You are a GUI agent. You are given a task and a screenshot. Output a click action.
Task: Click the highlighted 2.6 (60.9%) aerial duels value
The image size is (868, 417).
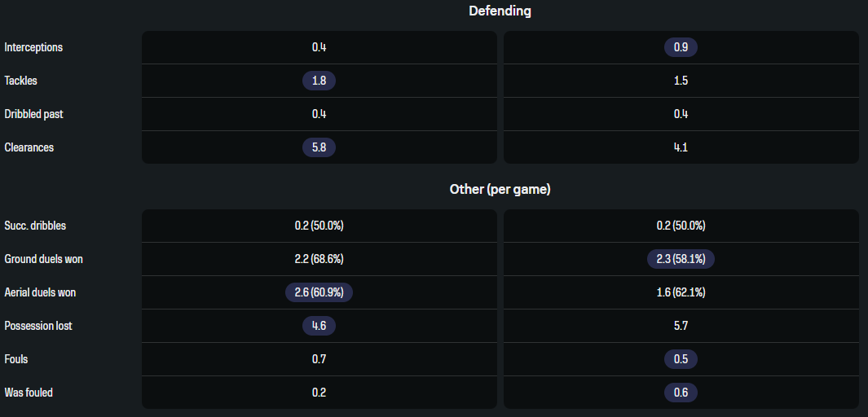click(319, 292)
